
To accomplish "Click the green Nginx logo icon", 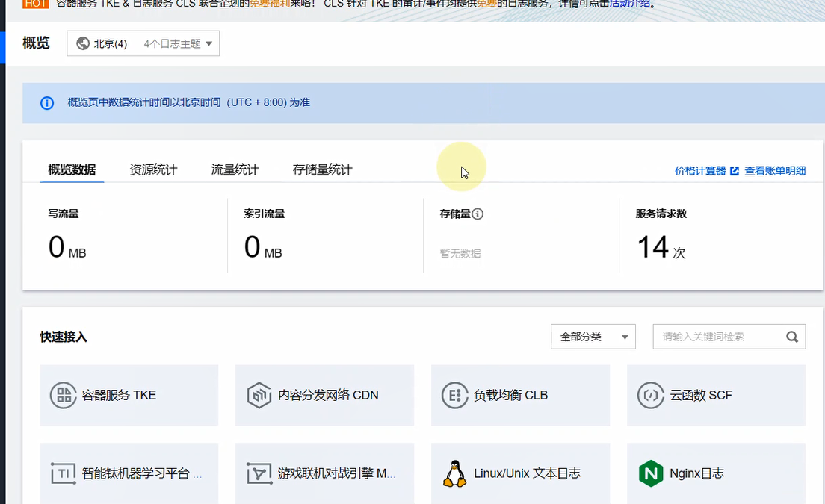I will point(651,473).
